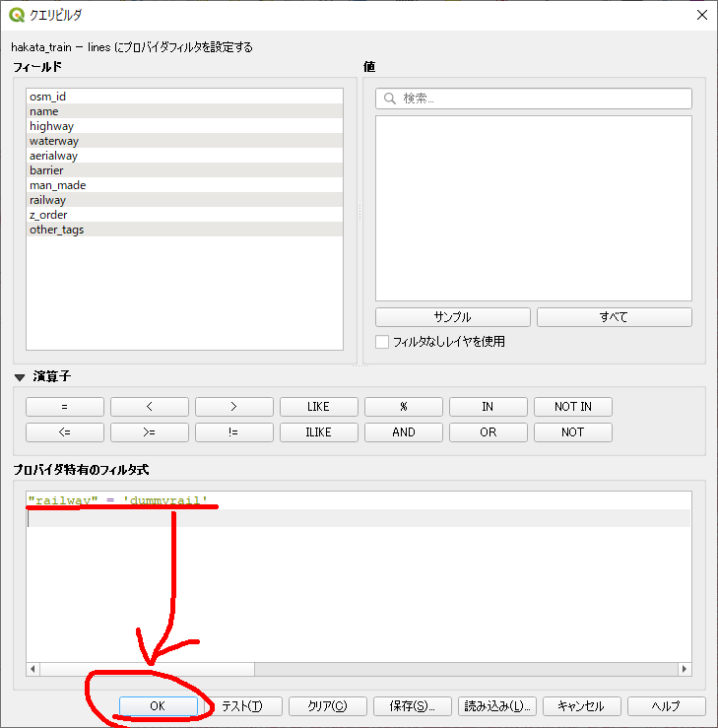Insert the AND operator

point(403,432)
